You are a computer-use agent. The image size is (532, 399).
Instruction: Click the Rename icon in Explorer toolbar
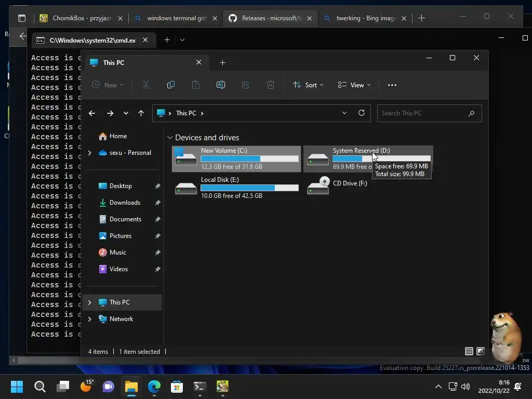220,85
